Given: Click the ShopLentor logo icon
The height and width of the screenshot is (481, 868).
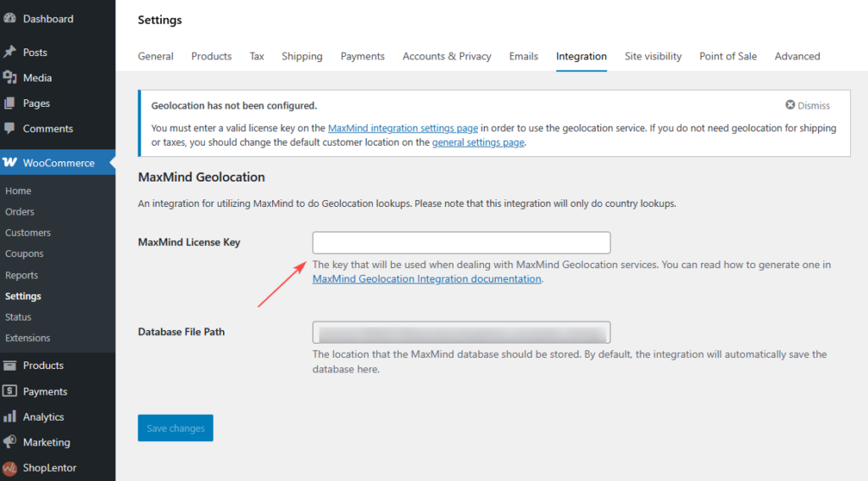Looking at the screenshot, I should click(9, 467).
